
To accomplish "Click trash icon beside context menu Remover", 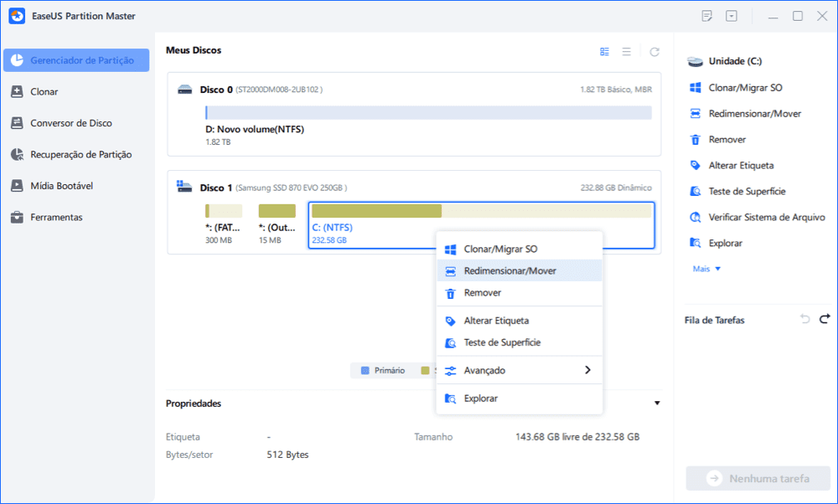I will pos(451,294).
